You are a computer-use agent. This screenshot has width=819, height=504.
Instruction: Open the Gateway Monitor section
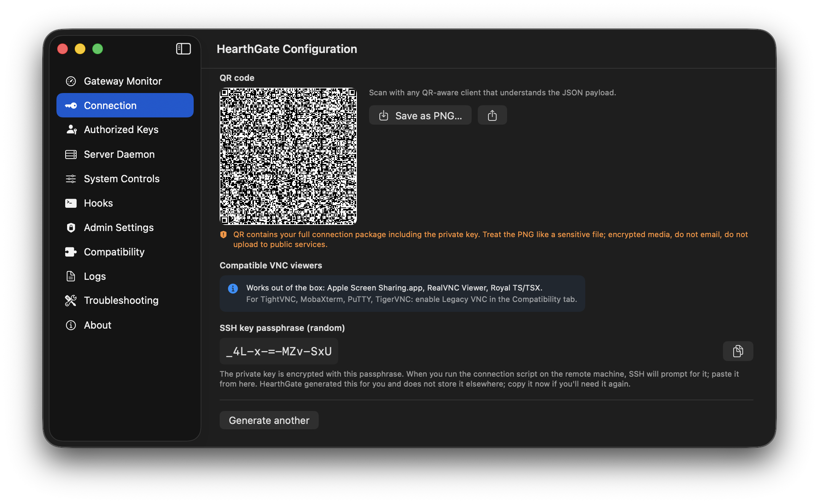coord(125,81)
